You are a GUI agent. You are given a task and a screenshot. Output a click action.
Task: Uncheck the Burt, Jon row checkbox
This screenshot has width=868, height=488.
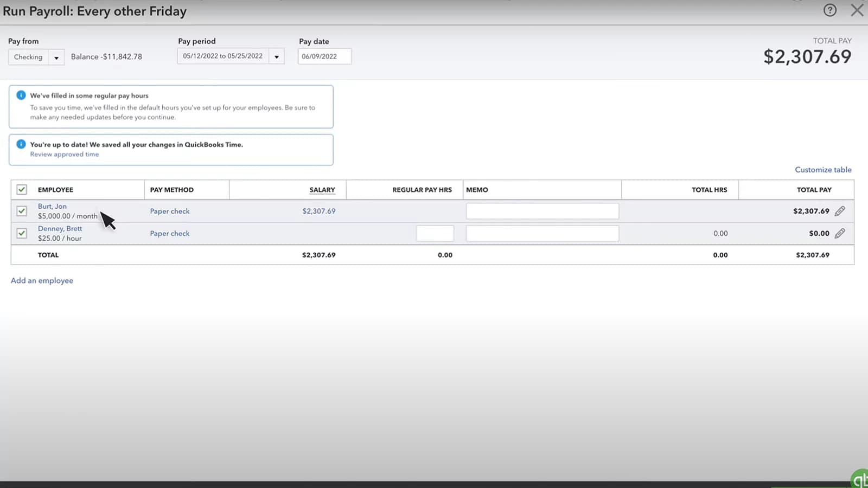tap(22, 211)
